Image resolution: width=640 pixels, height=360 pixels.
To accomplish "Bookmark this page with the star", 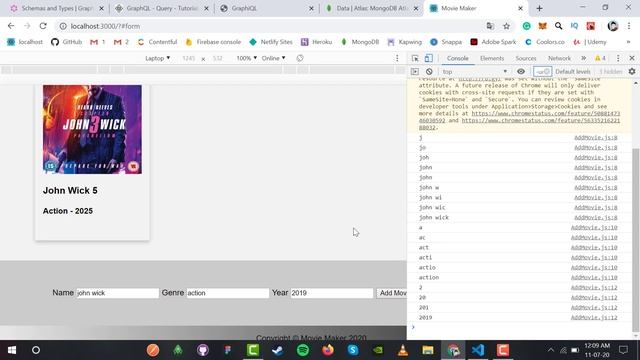I will click(x=507, y=26).
